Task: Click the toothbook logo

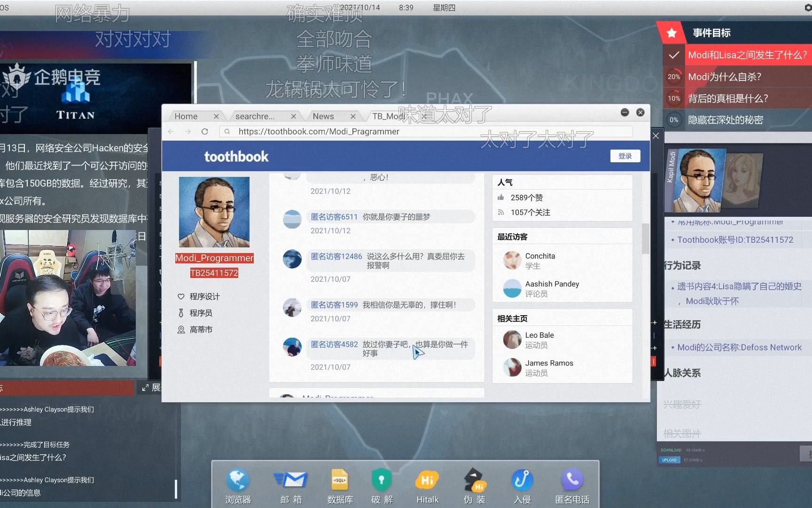Action: point(236,156)
